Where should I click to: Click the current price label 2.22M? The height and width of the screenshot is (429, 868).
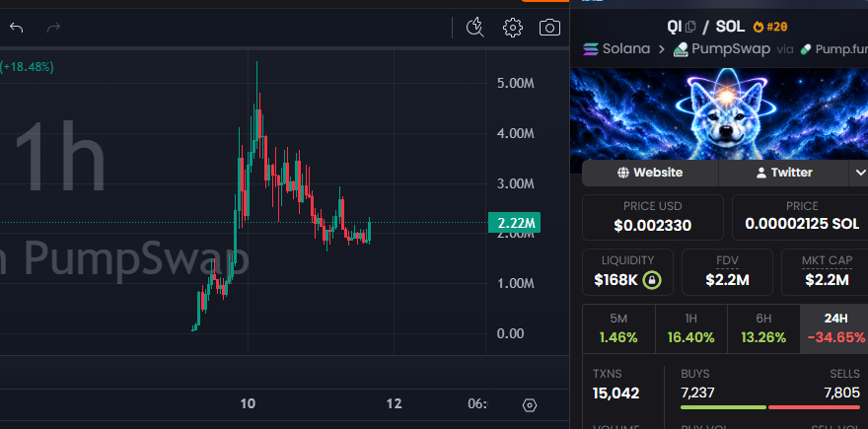(x=514, y=223)
